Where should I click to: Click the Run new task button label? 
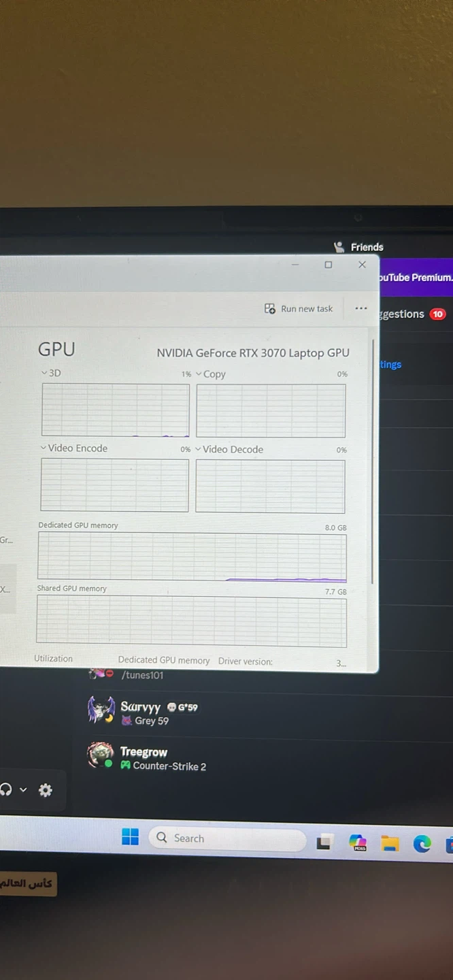coord(307,308)
